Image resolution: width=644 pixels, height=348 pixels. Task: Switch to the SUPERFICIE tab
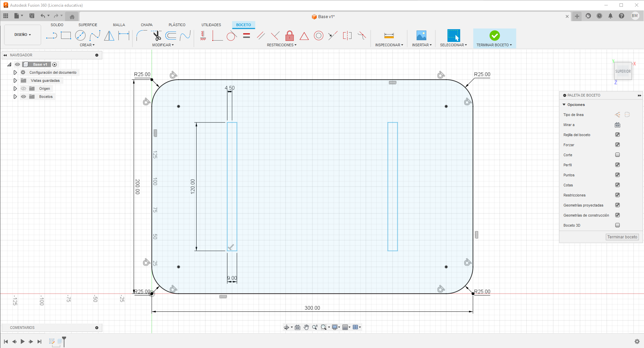(88, 25)
